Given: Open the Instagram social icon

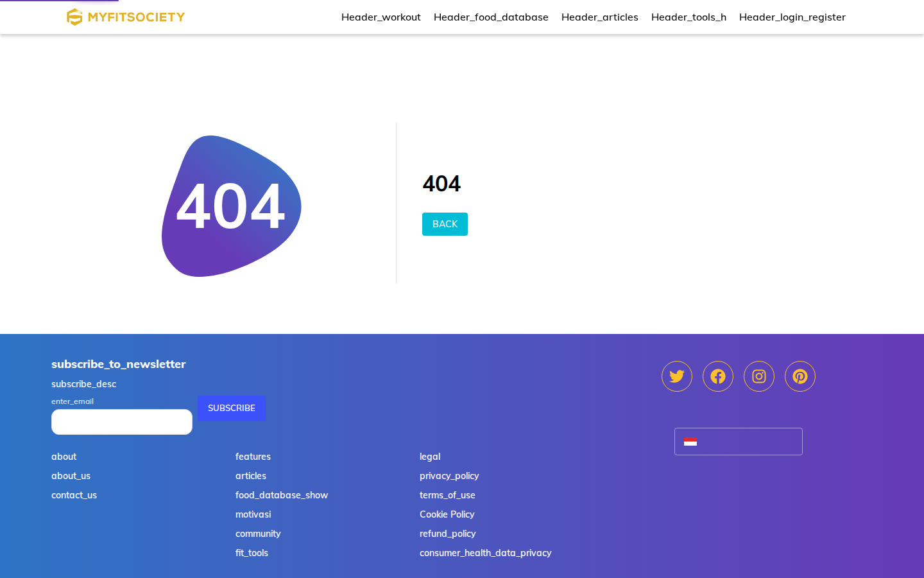Looking at the screenshot, I should (x=759, y=376).
